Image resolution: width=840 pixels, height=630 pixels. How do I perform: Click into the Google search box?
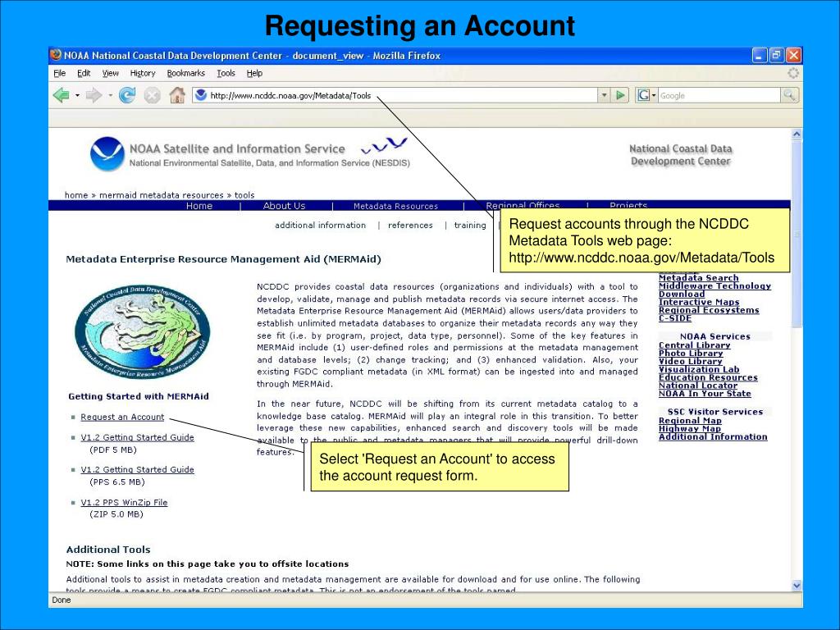719,95
